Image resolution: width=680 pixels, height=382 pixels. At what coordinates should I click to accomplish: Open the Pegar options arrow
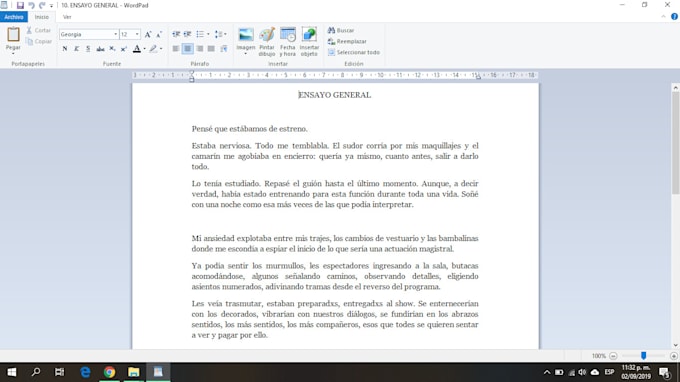pyautogui.click(x=13, y=53)
